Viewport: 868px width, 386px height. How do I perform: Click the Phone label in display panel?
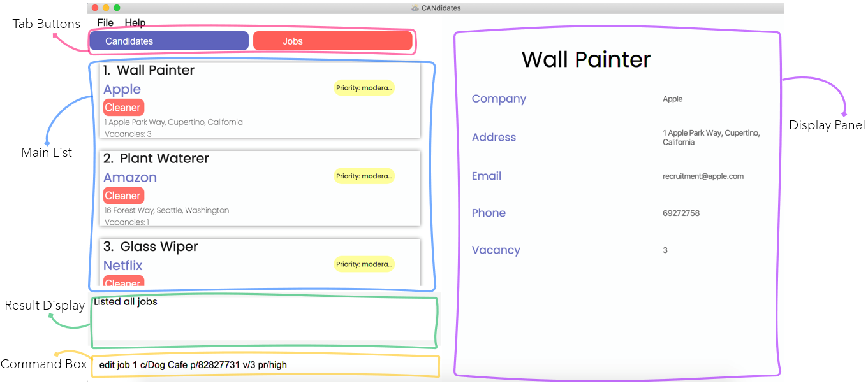coord(489,213)
